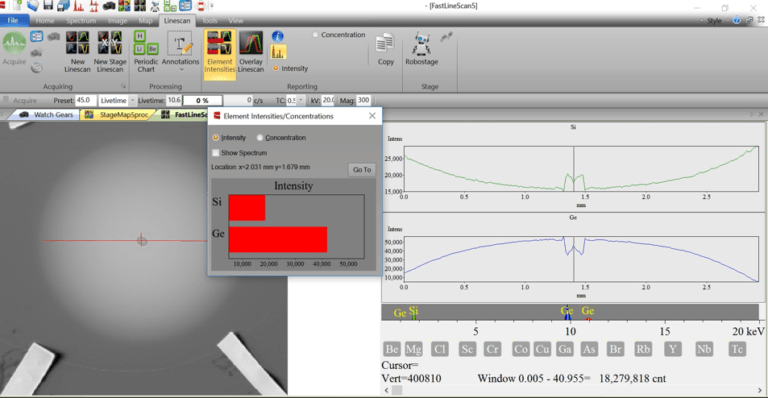
Task: Start a New Linescan
Action: (77, 52)
